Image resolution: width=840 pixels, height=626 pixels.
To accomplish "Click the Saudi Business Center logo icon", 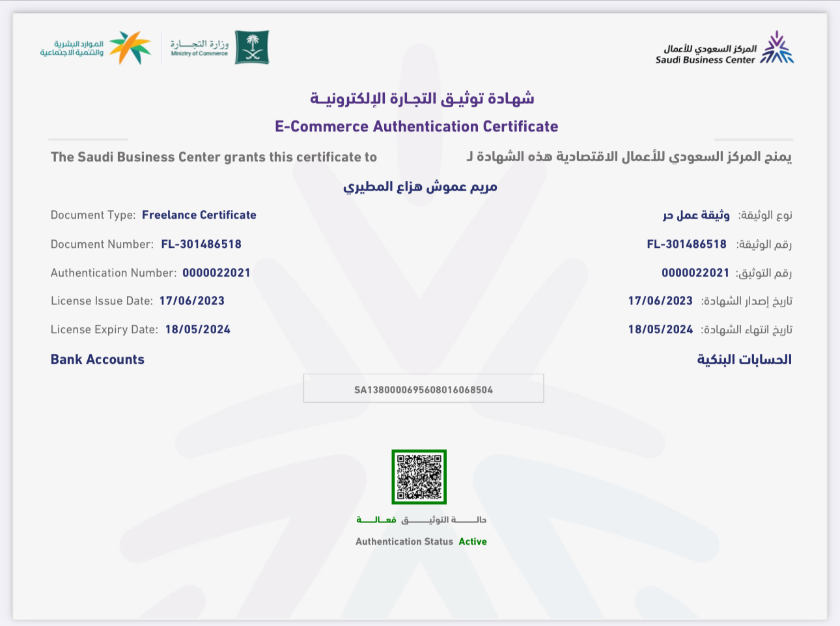I will click(x=777, y=48).
